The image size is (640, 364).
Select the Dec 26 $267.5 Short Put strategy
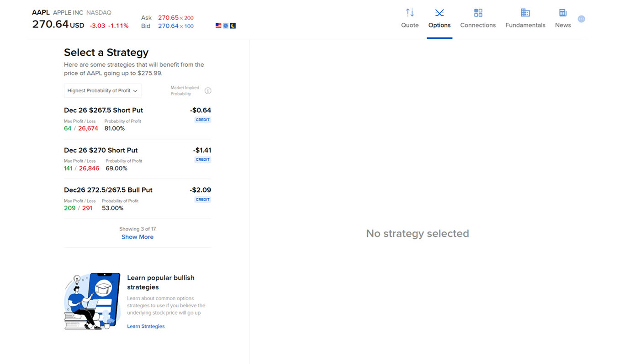coord(103,110)
